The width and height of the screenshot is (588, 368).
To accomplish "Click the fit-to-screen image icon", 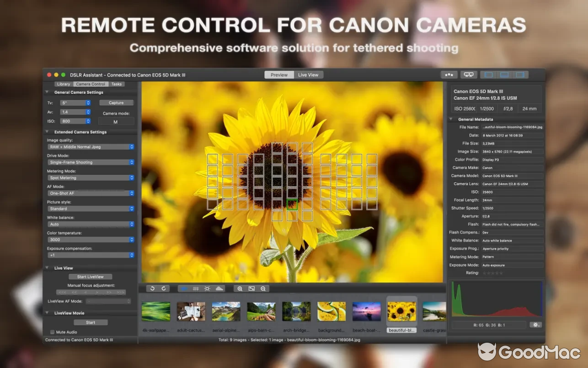I will (251, 288).
